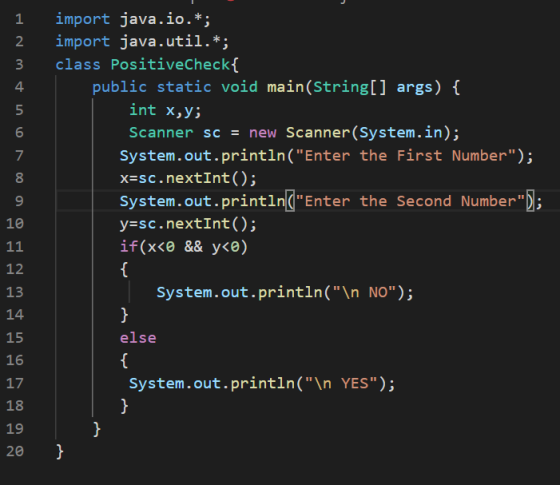This screenshot has width=560, height=485.
Task: Click the 'public' keyword in main declaration
Action: coord(120,88)
